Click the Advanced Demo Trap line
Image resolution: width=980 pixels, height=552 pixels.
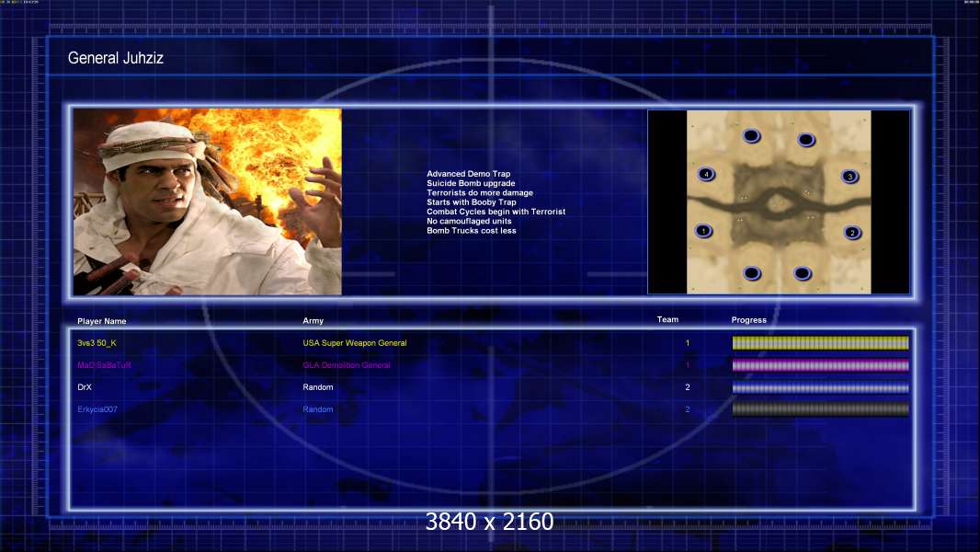click(468, 174)
